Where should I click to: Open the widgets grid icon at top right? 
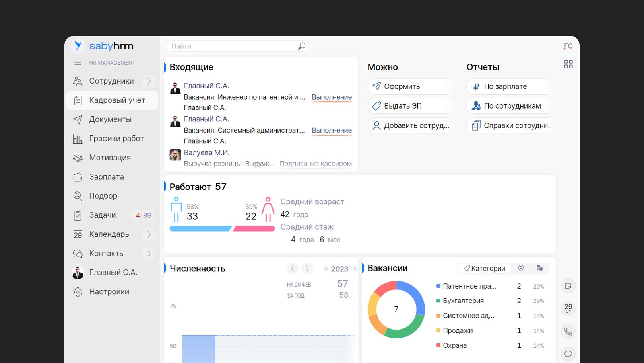point(568,64)
